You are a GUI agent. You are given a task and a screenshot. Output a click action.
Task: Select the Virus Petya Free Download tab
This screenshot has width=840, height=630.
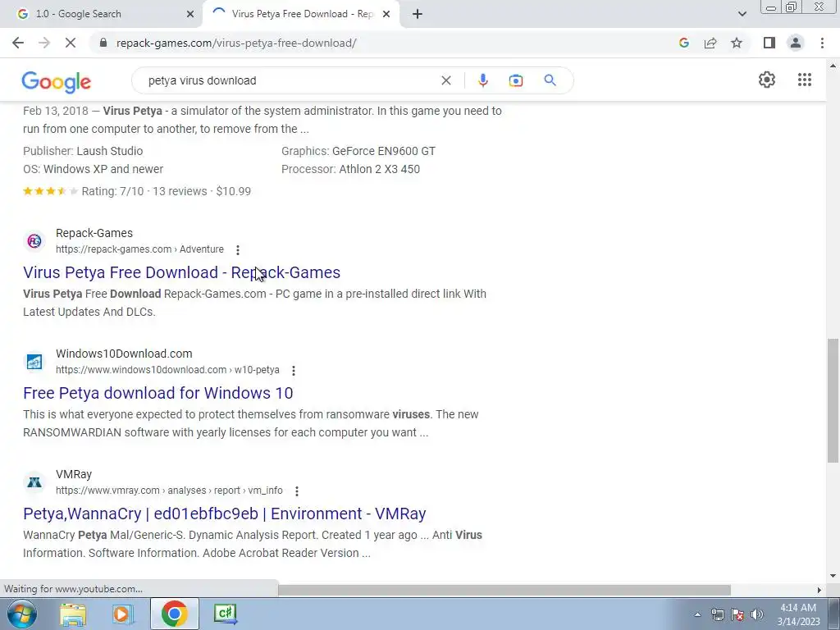(x=303, y=14)
